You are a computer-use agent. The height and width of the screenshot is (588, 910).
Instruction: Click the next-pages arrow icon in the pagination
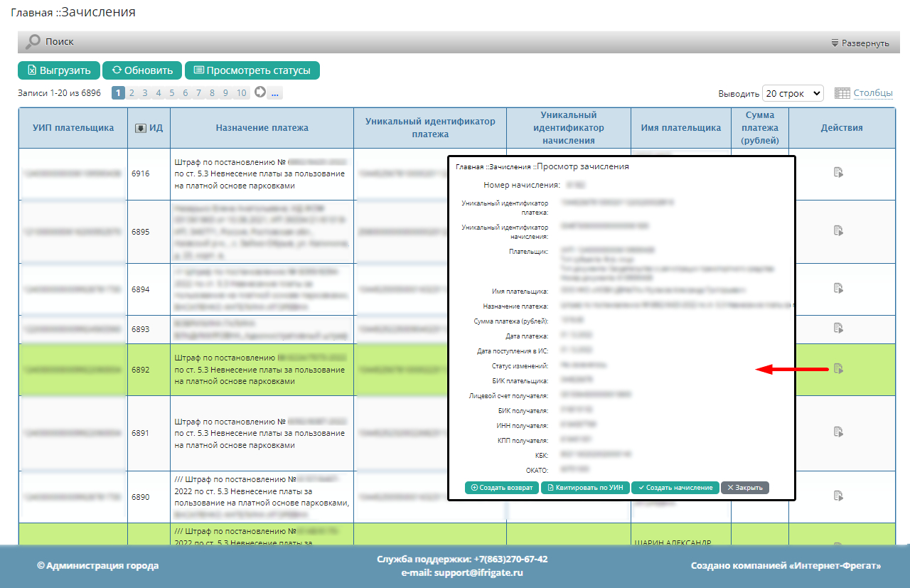point(260,92)
